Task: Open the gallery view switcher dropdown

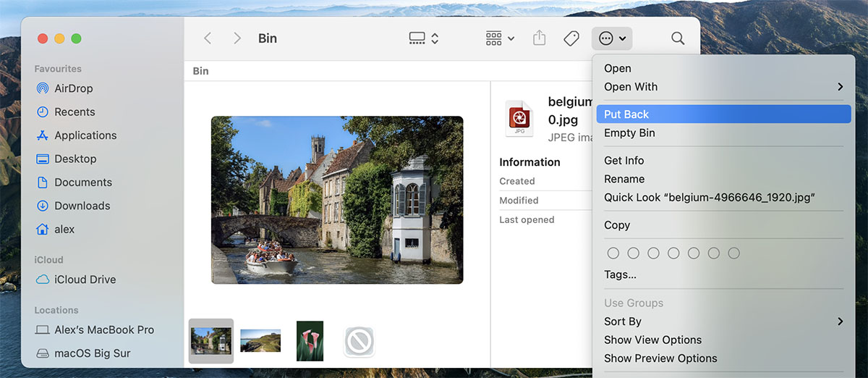Action: click(x=424, y=38)
